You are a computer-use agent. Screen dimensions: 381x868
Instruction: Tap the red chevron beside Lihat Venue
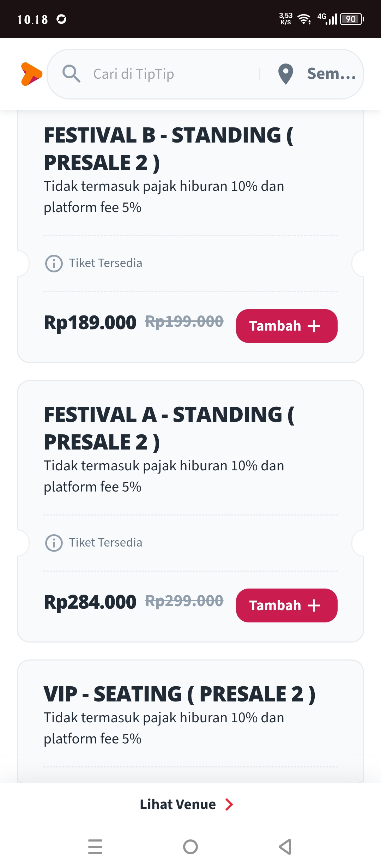pos(229,804)
